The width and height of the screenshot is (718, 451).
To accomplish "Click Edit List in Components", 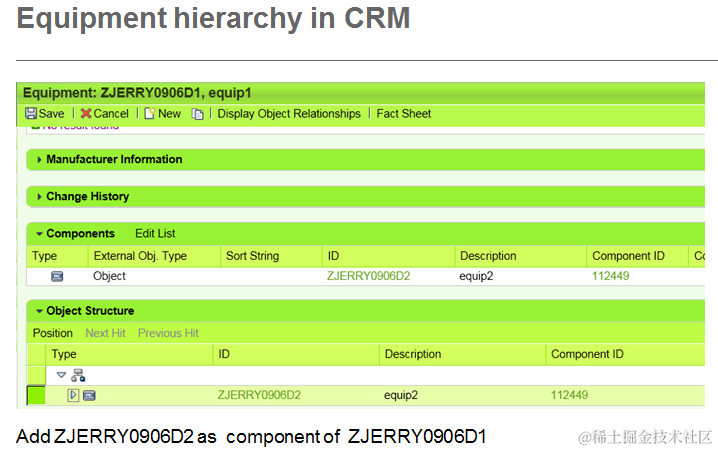I will pyautogui.click(x=155, y=234).
